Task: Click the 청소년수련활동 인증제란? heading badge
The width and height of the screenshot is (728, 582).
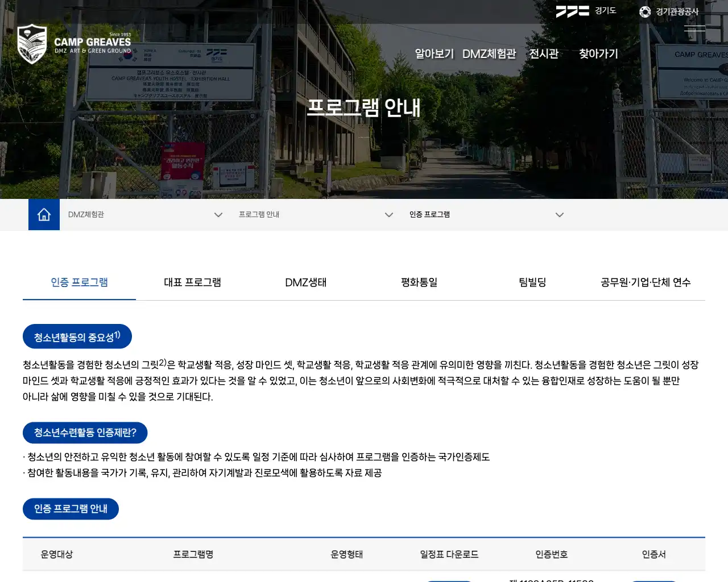Action: tap(85, 433)
